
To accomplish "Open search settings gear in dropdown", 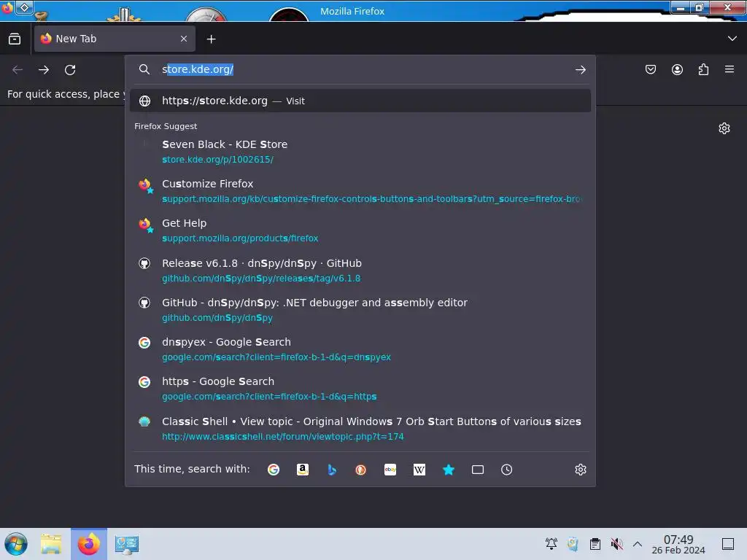I will [580, 470].
